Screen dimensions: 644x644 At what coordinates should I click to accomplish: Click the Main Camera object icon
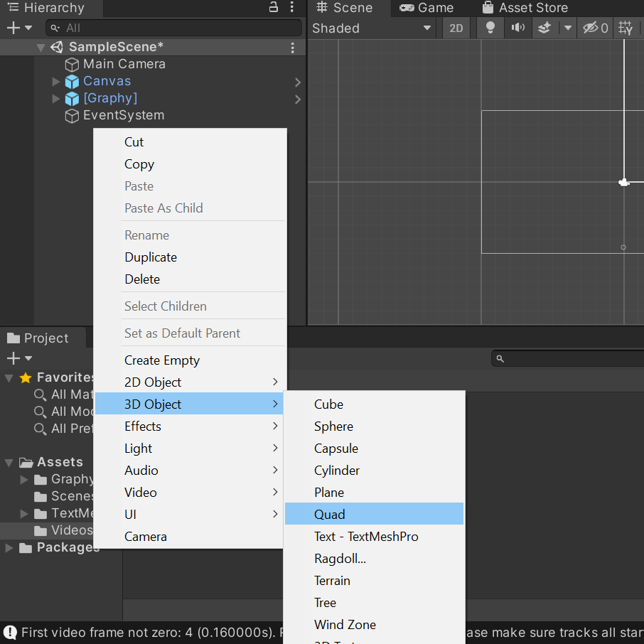click(x=72, y=64)
